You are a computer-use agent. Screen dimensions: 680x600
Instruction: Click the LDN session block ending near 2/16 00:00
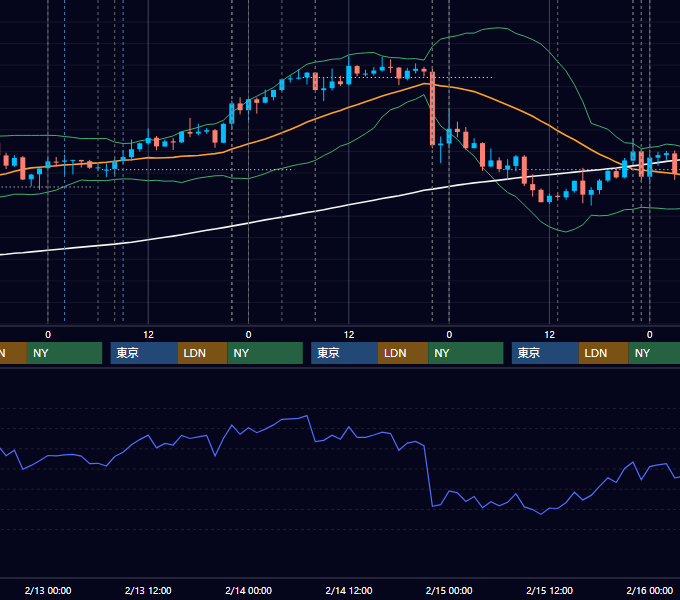pos(604,353)
